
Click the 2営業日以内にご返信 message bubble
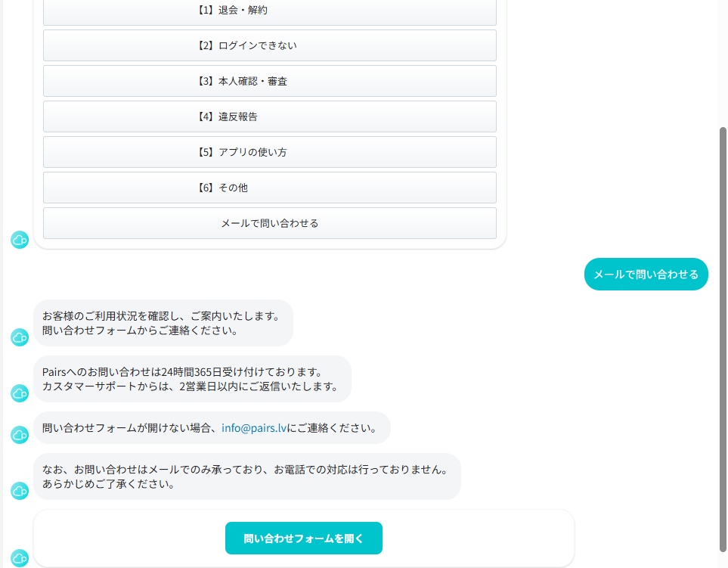point(192,379)
